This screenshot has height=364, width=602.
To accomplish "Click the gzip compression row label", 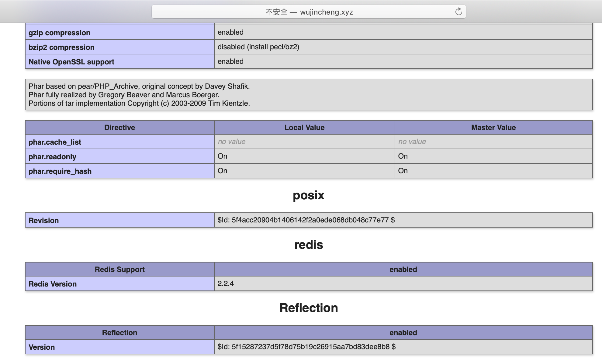I will click(60, 33).
